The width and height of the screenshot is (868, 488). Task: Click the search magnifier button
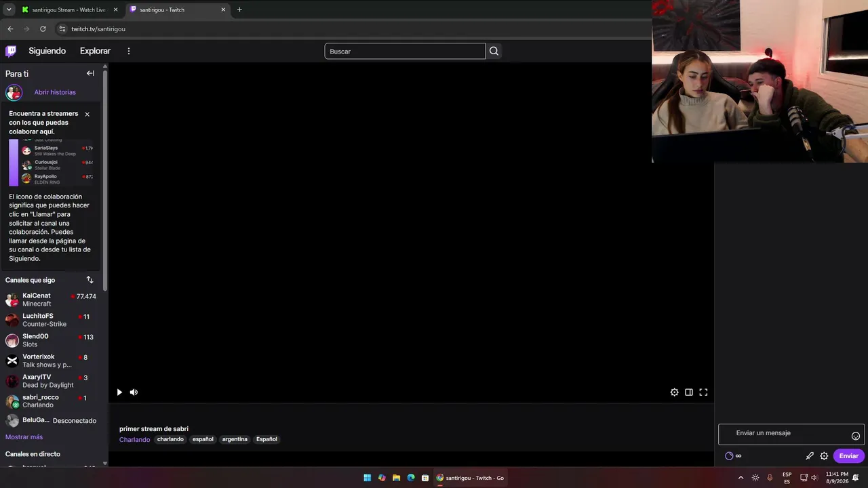[x=494, y=51]
